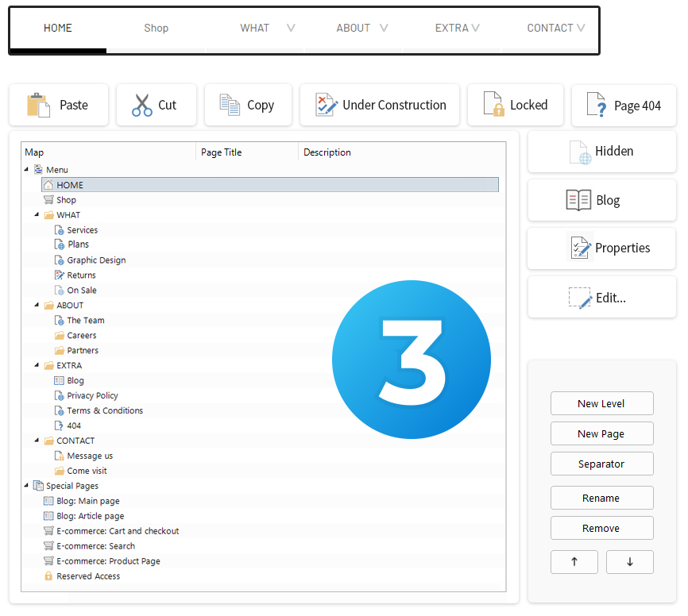Click the Paste clipboard icon

pyautogui.click(x=38, y=105)
